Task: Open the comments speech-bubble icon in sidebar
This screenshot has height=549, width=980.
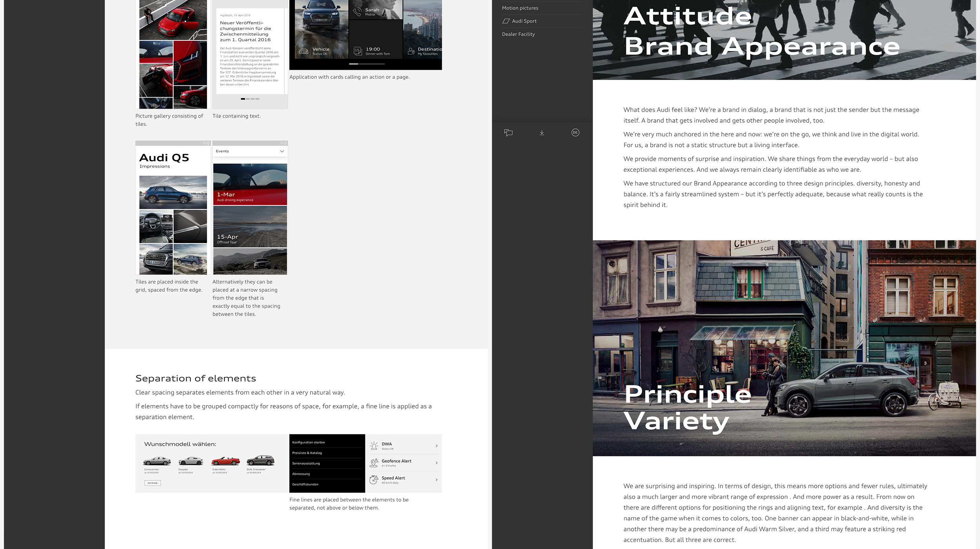Action: pos(508,133)
